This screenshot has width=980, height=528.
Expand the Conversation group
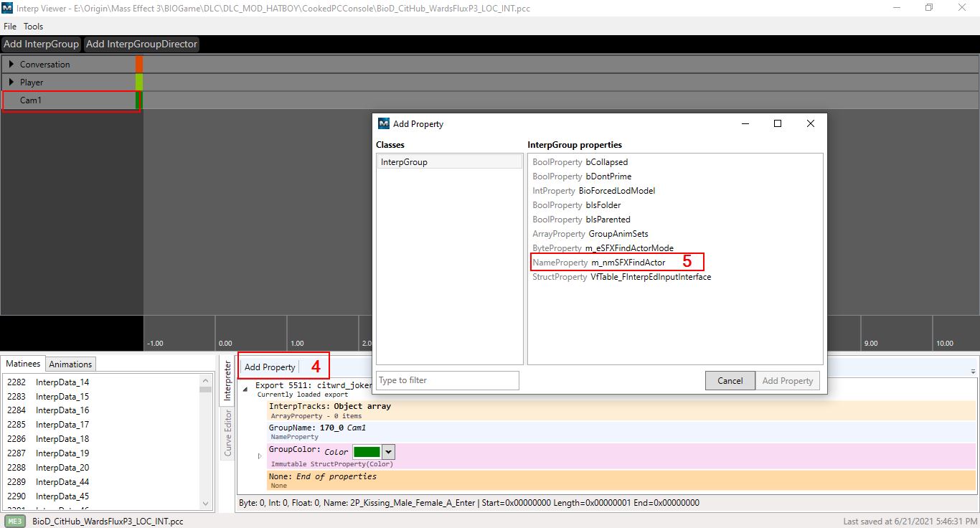coord(11,65)
